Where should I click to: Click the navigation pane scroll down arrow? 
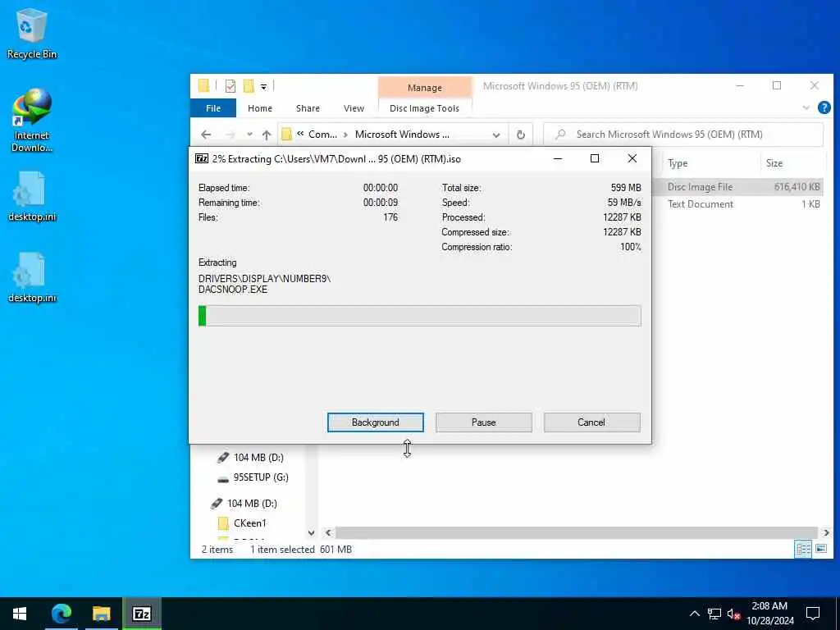click(x=311, y=532)
